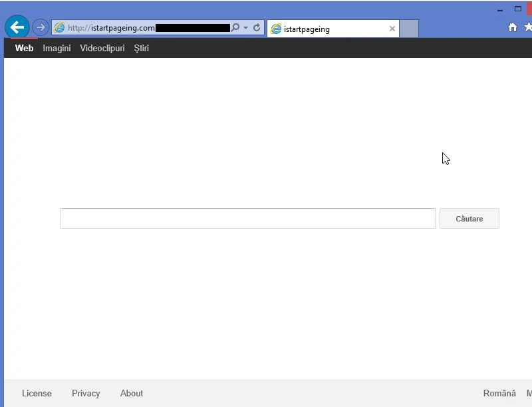Go back with the browser Back arrow
Screen dimensions: 532x407
[17, 27]
